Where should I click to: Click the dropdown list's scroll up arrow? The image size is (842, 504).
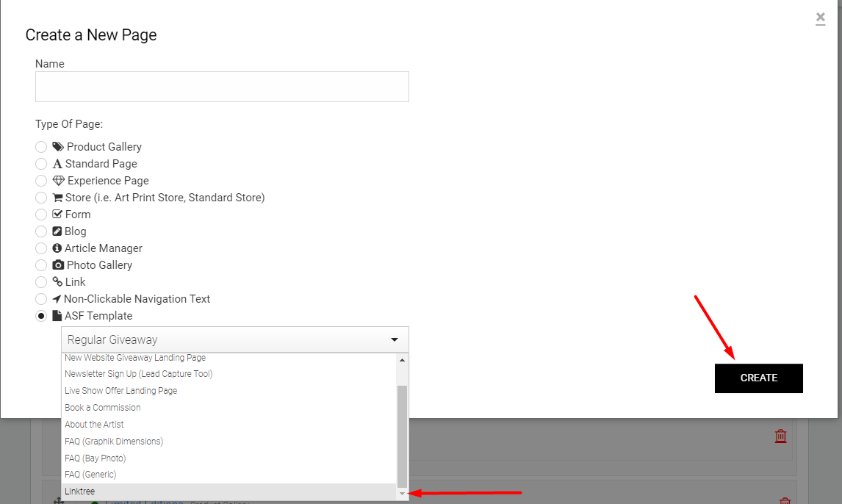[402, 360]
